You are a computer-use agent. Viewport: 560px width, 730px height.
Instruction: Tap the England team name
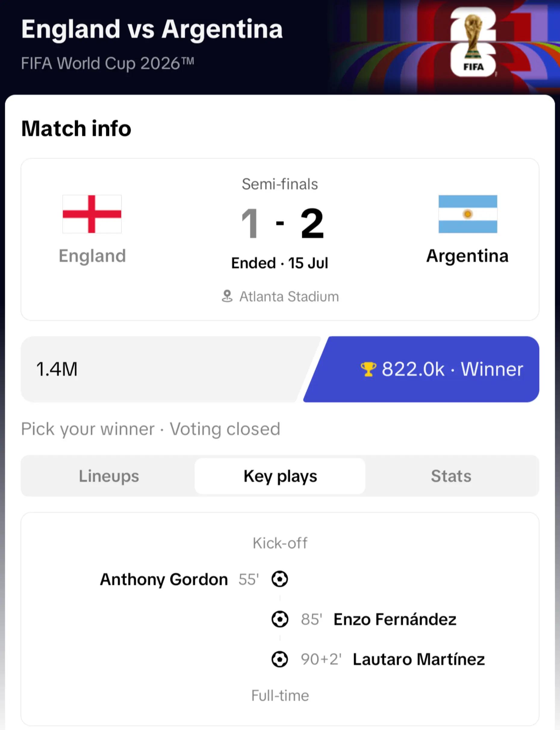92,256
